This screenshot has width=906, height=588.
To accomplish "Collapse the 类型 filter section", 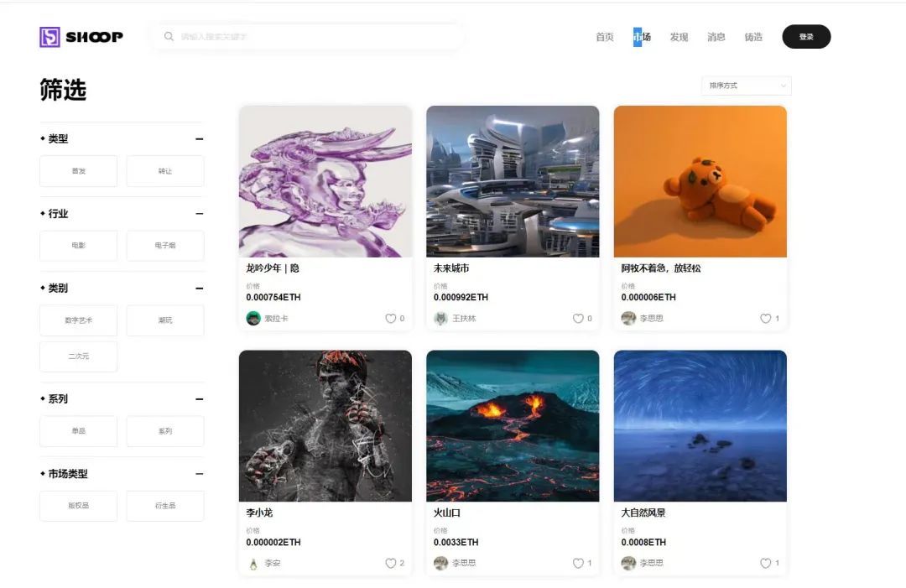I will point(200,139).
